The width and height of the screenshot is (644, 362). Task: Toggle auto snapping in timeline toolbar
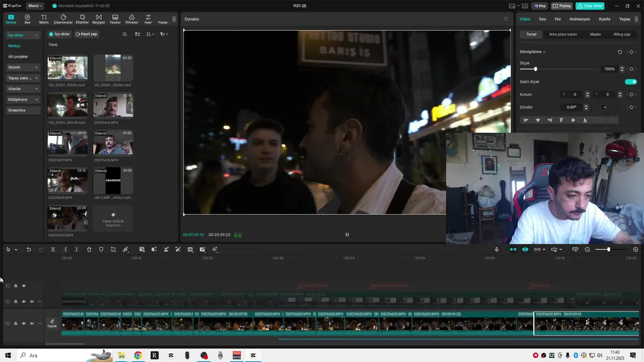coord(525,249)
